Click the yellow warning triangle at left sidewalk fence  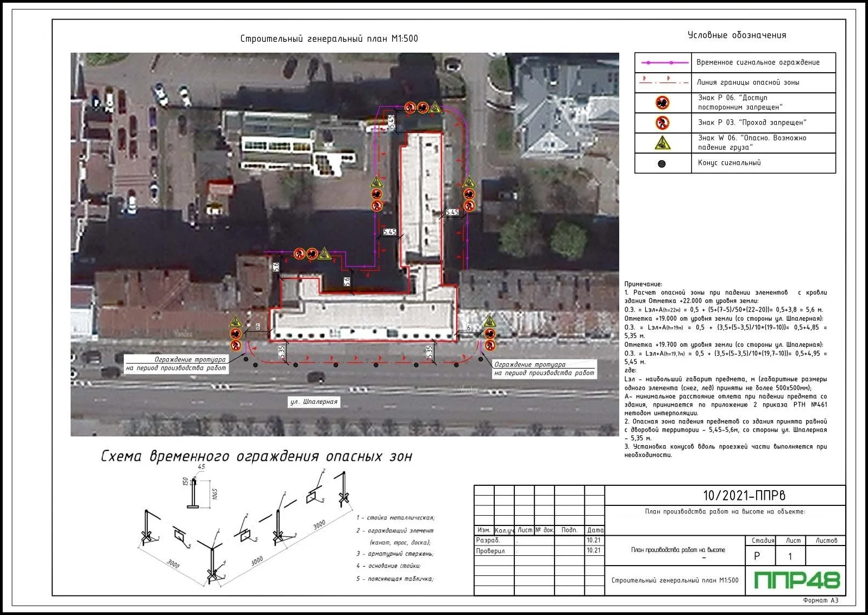[235, 321]
